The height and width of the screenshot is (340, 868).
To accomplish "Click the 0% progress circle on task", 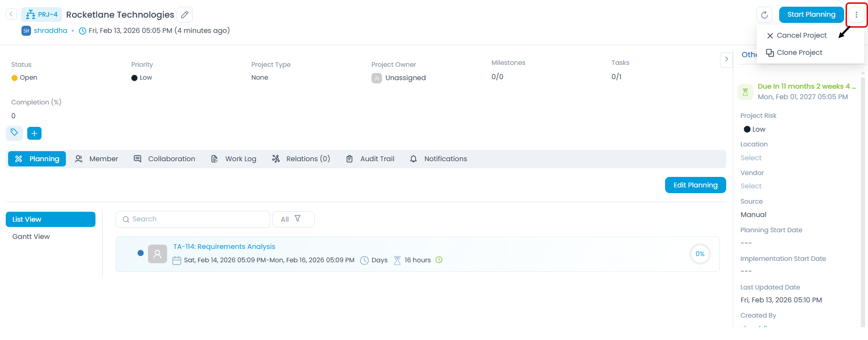I will [x=699, y=254].
